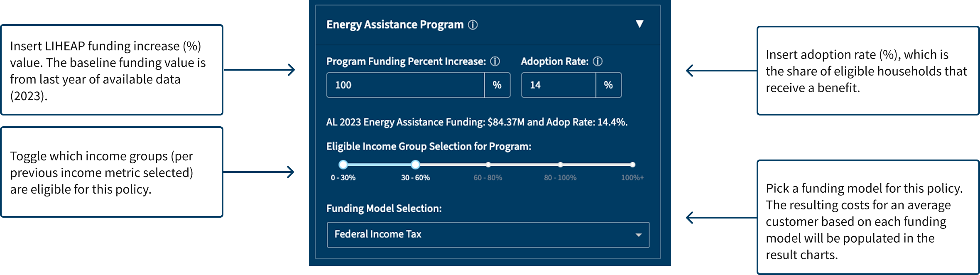
Task: Click the Adoption Rate input showing 14
Action: point(559,85)
